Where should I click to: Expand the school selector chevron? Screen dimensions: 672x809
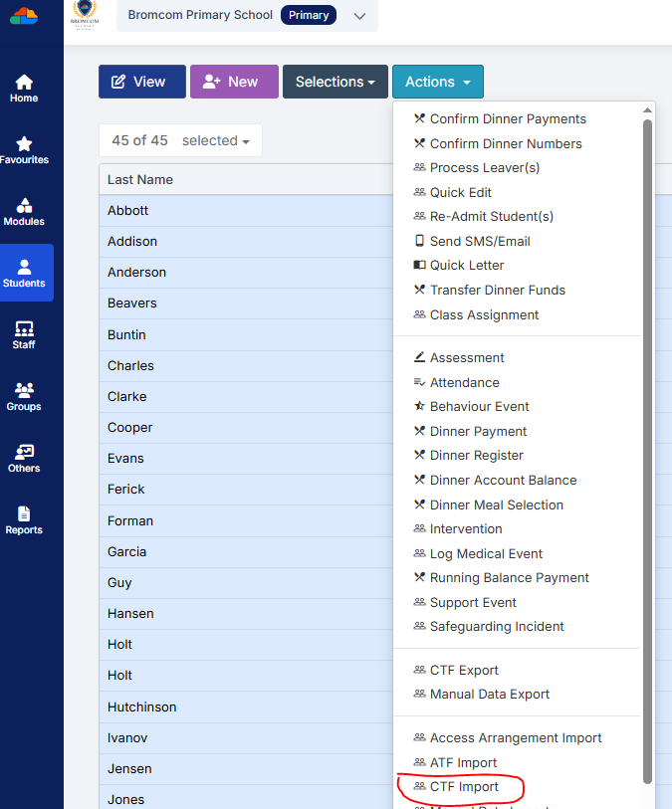coord(359,16)
